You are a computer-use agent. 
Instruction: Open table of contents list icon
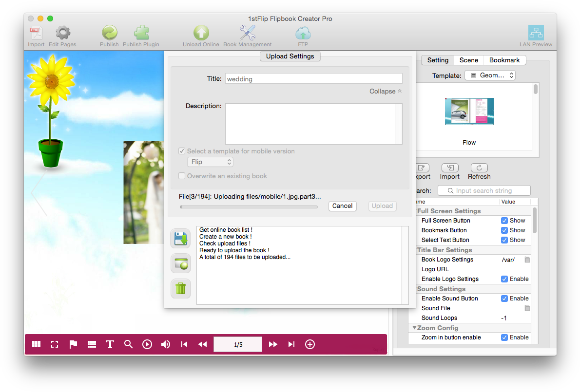point(92,344)
